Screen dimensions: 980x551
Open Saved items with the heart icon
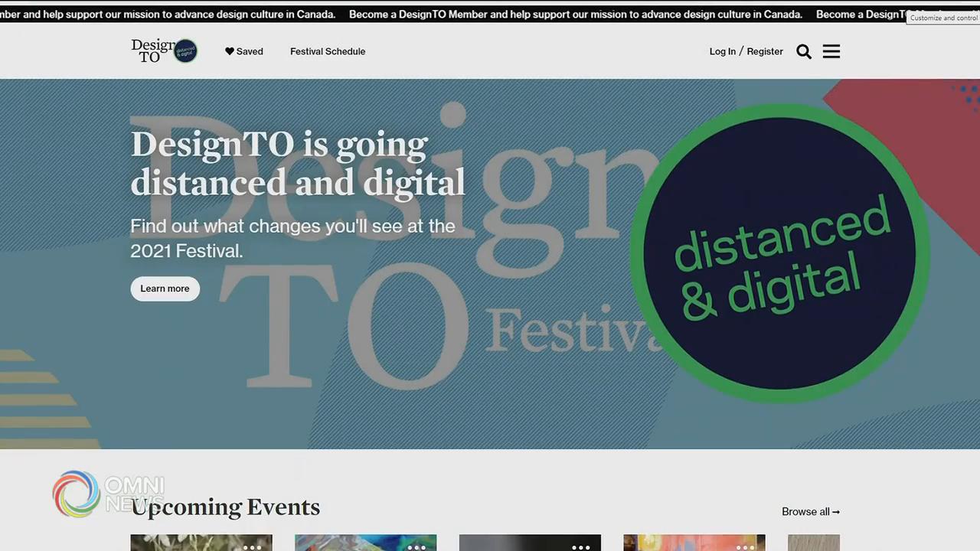pyautogui.click(x=243, y=51)
